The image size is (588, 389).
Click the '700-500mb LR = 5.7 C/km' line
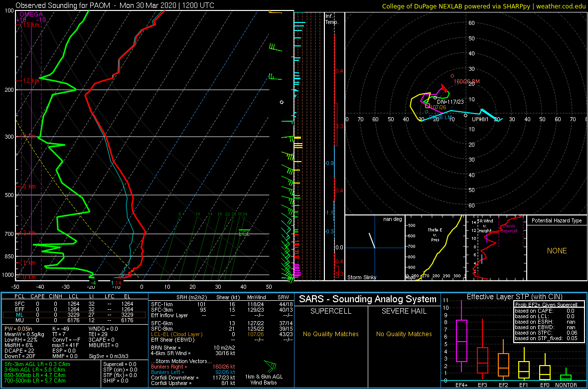pyautogui.click(x=37, y=381)
